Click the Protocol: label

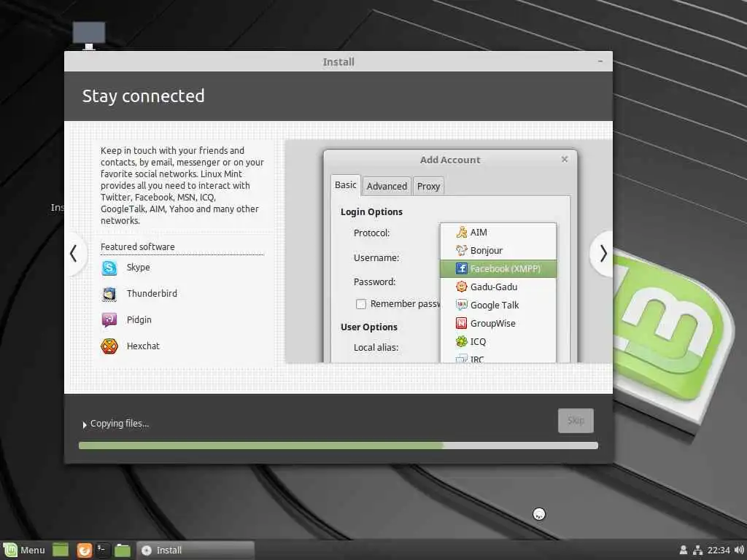(x=371, y=233)
